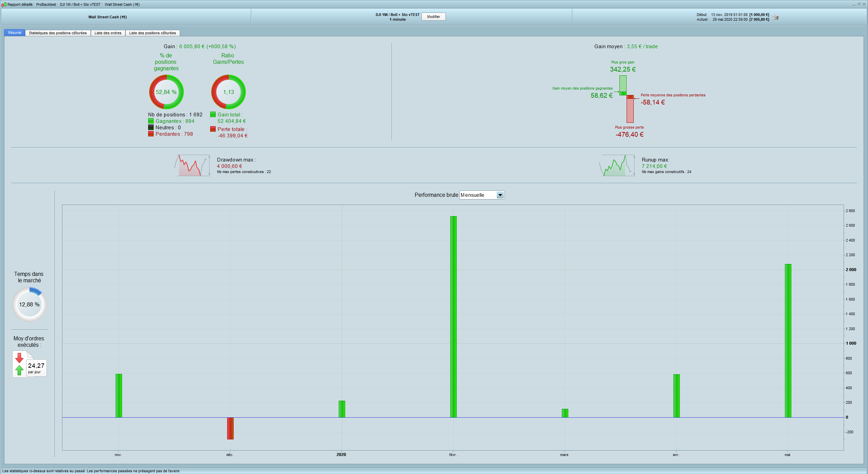The width and height of the screenshot is (868, 474).
Task: Click the Temps dans le marché gauge
Action: 29,304
